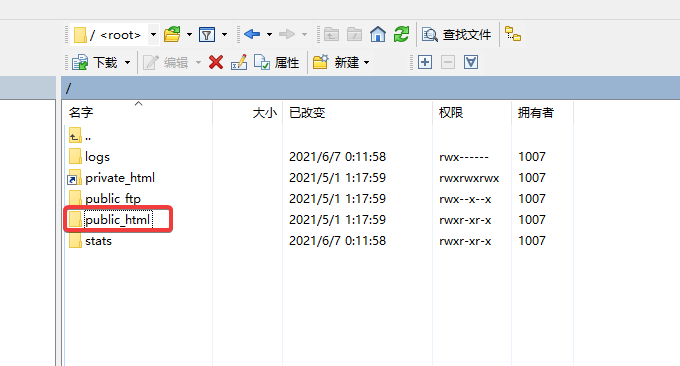Click date 2021/6/7 0:11:58 of stats
The height and width of the screenshot is (366, 680).
tap(337, 241)
